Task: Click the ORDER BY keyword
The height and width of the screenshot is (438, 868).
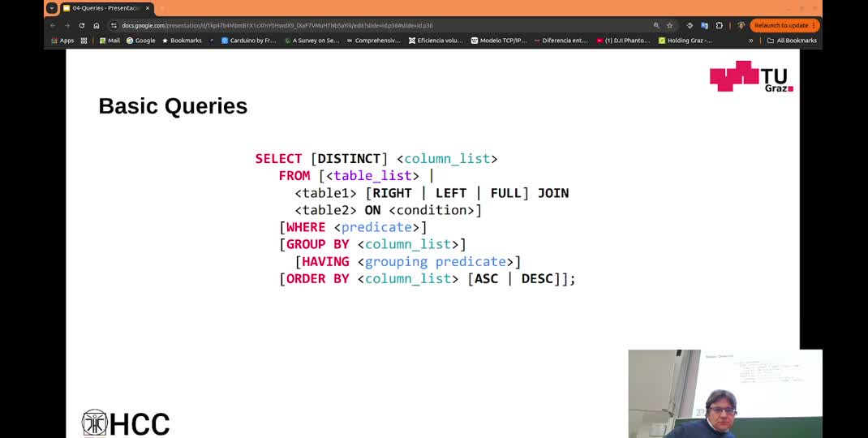Action: [318, 279]
